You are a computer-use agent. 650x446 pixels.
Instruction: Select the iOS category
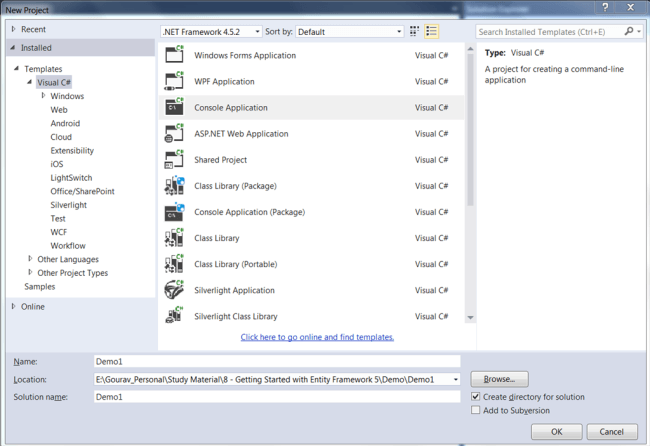(57, 164)
